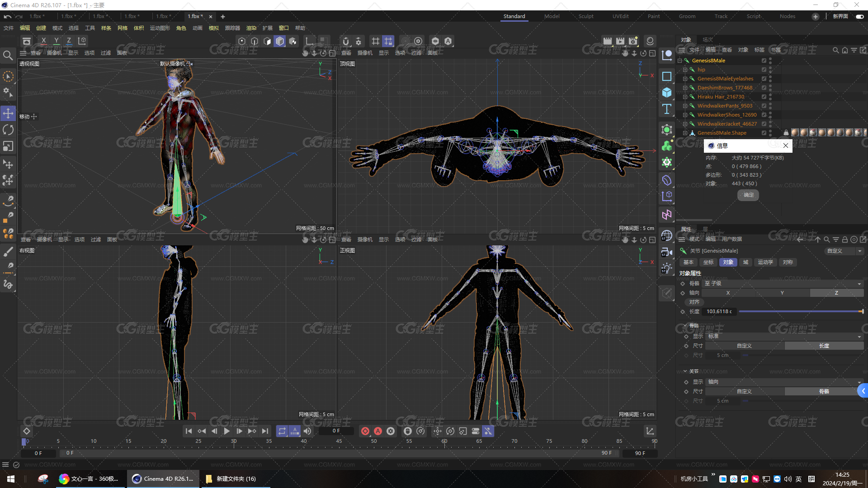Click the record active objects keyframe button
The image size is (868, 488).
(365, 431)
